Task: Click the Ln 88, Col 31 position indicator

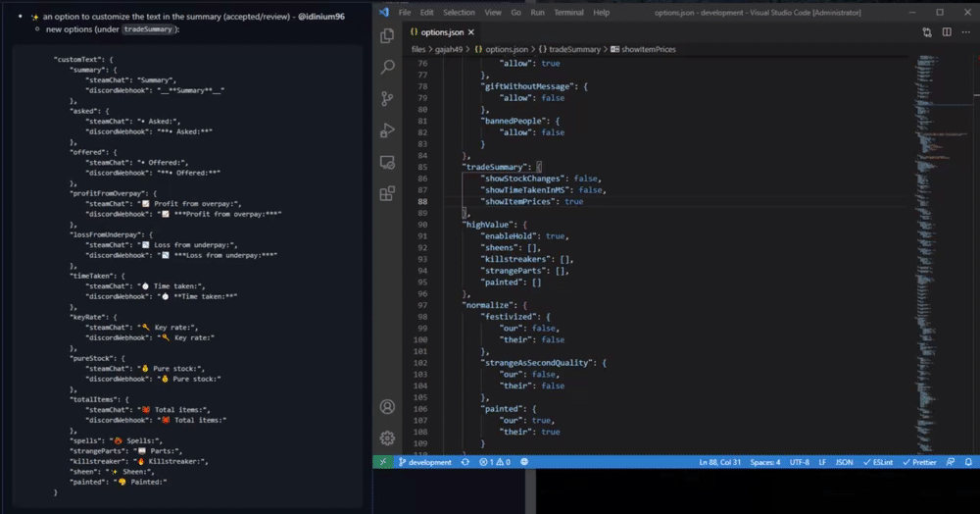Action: click(x=720, y=462)
